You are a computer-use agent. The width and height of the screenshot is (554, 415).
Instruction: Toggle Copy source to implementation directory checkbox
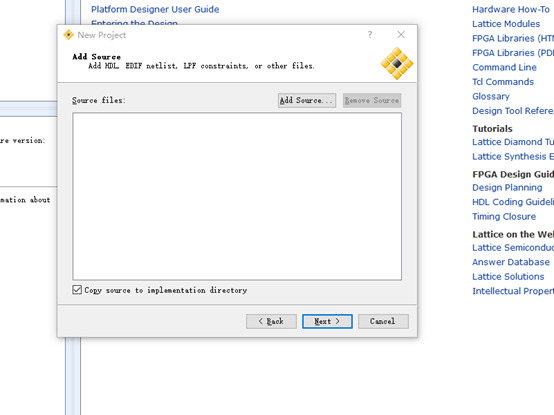click(x=77, y=290)
